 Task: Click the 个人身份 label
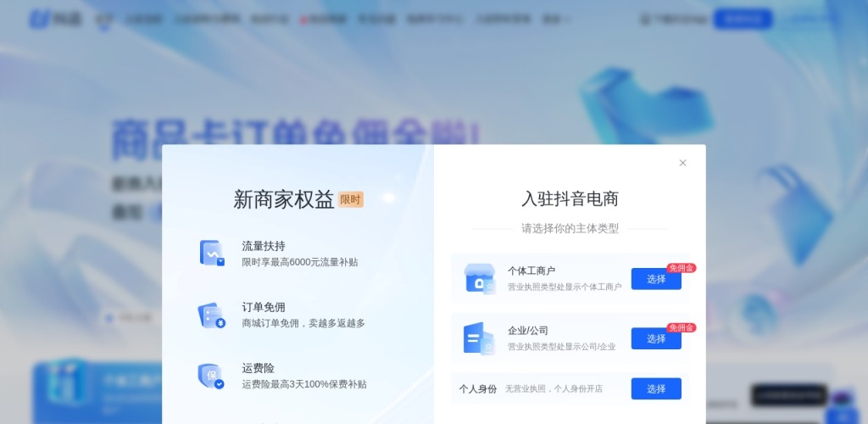click(478, 389)
